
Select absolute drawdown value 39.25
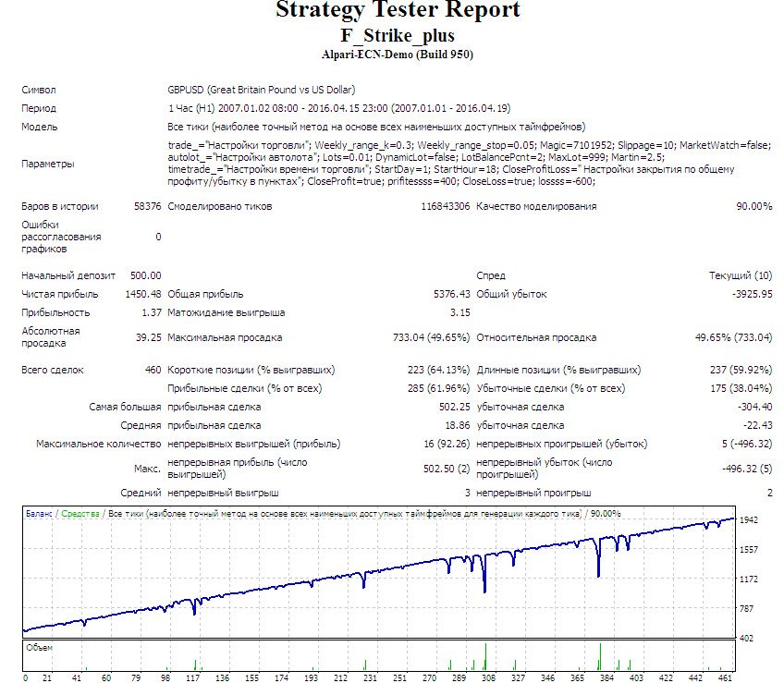point(149,338)
